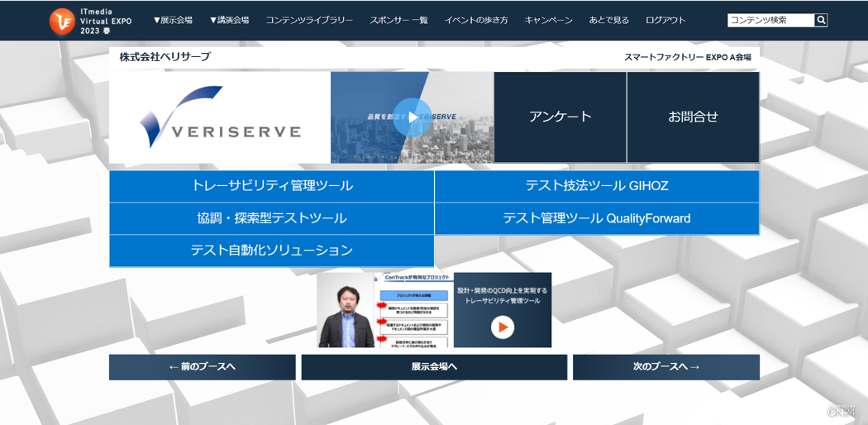Open 協調・探索型テストツール section
Viewport: 868px width, 425px height.
[272, 218]
